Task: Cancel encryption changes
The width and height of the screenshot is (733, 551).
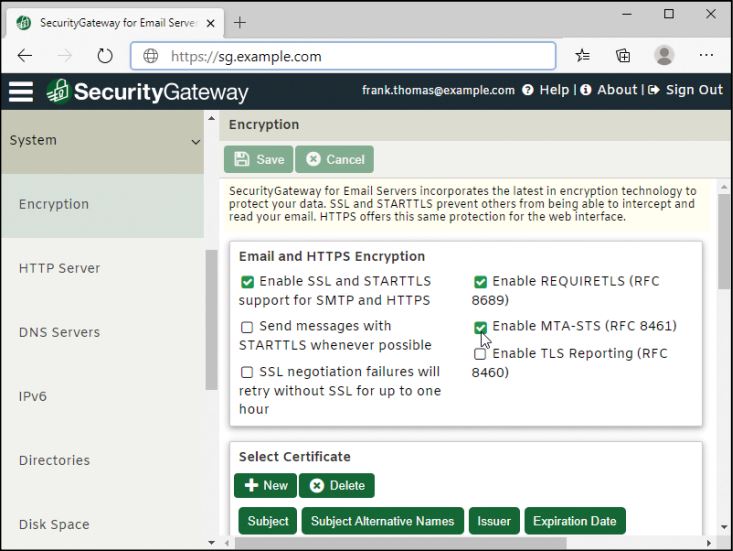Action: pos(334,159)
